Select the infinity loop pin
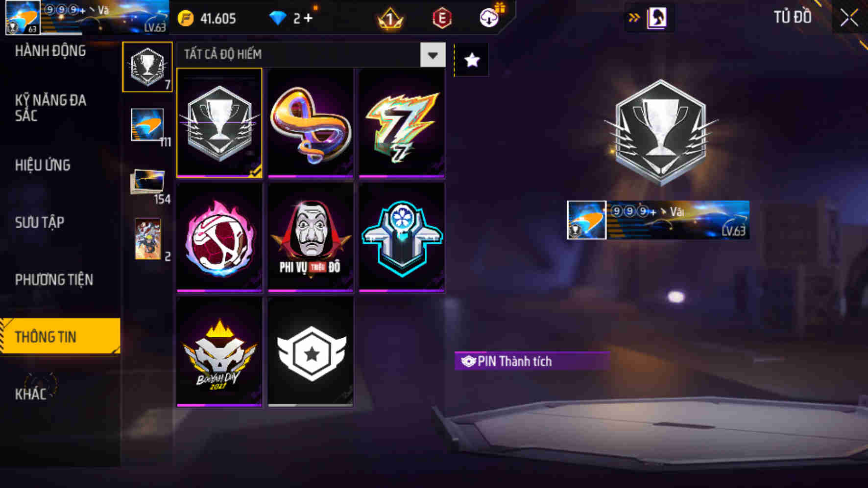Image resolution: width=868 pixels, height=488 pixels. [x=311, y=123]
